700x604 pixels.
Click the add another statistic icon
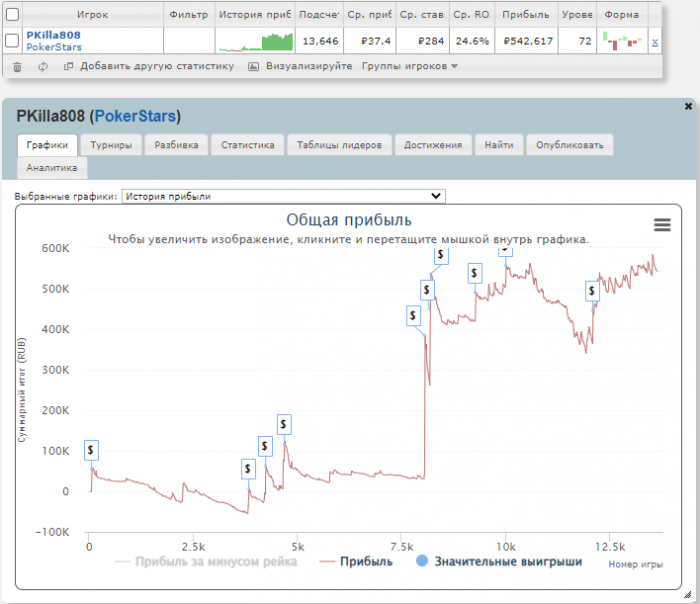point(68,66)
